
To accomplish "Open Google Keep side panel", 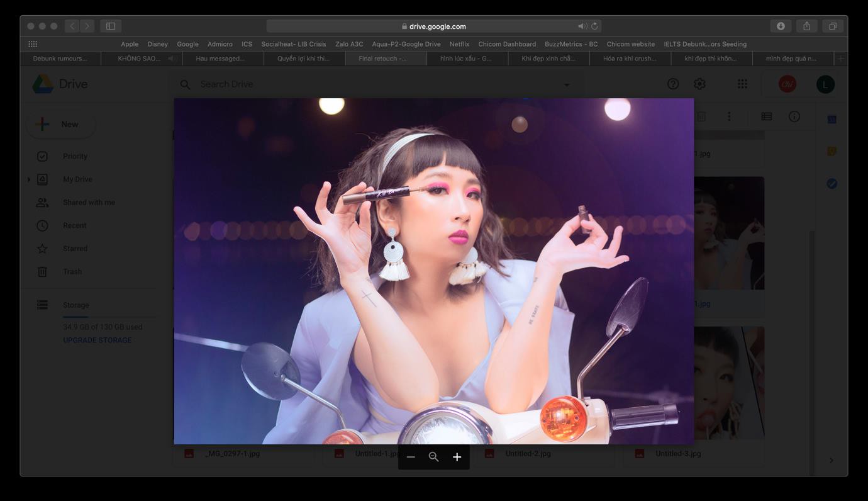I will coord(832,152).
